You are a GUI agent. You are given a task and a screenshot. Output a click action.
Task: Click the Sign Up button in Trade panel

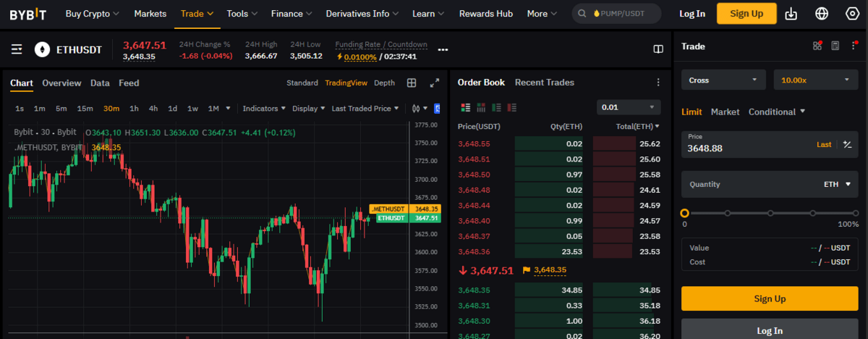770,298
